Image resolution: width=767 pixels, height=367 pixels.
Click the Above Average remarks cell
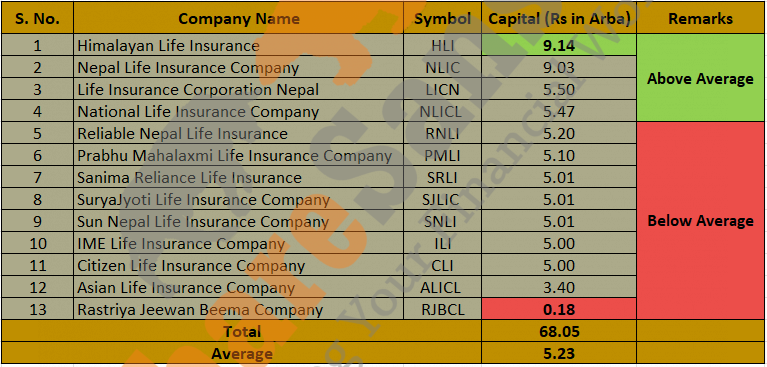[x=700, y=78]
